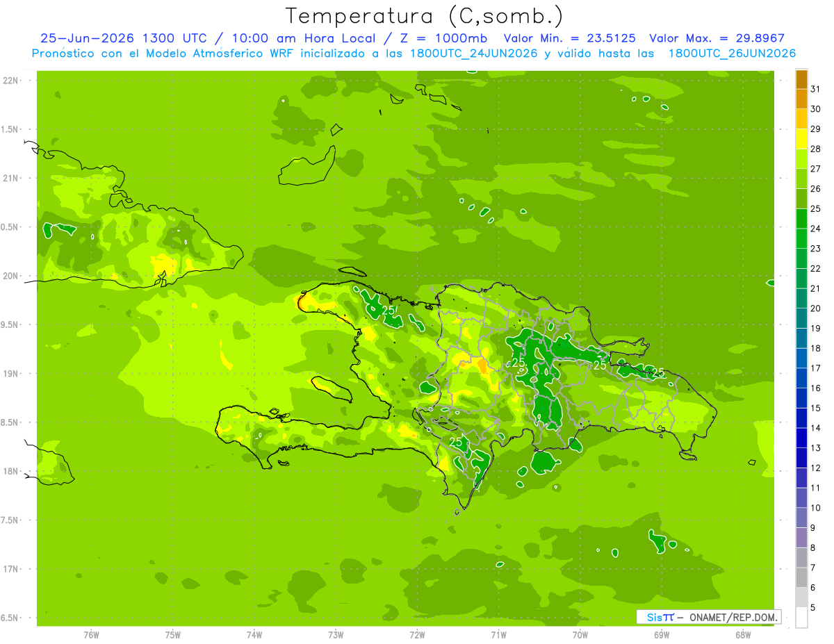Click the "68W" longitude label
834x644 pixels.
tap(743, 635)
